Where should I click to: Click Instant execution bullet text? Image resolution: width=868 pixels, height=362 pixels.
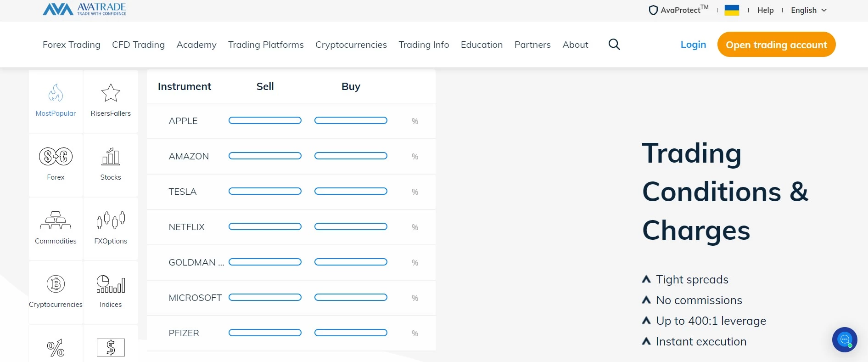tap(701, 341)
